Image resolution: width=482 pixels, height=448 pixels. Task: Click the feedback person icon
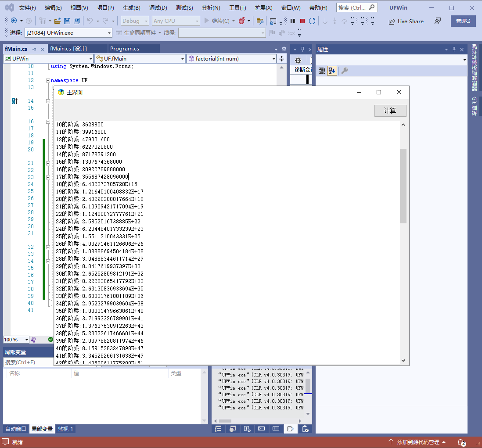tap(437, 21)
